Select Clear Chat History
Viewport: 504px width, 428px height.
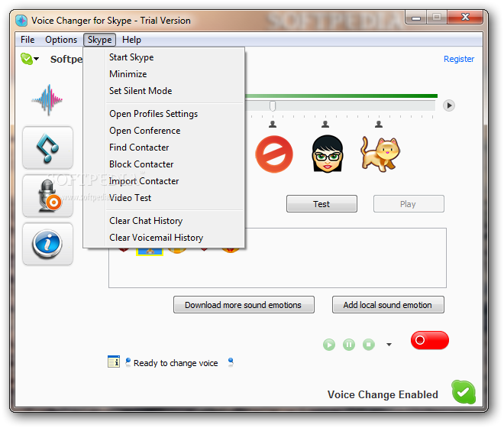click(x=163, y=221)
